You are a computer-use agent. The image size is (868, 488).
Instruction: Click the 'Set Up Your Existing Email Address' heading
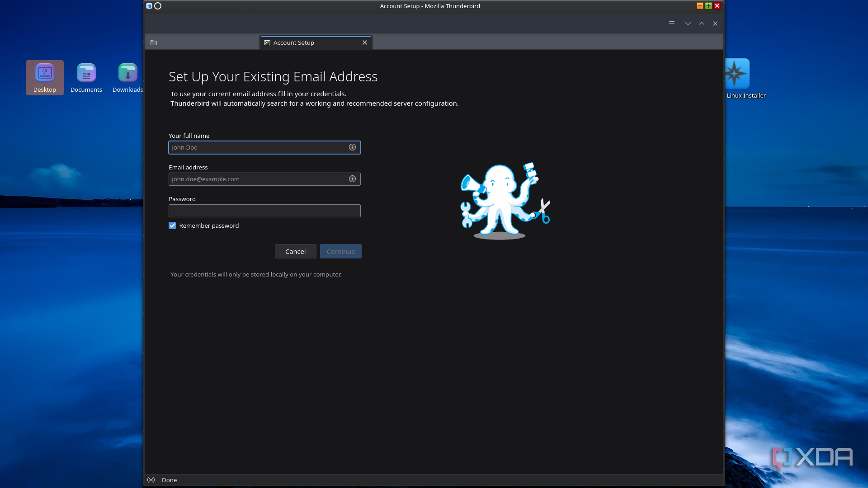[x=273, y=77]
